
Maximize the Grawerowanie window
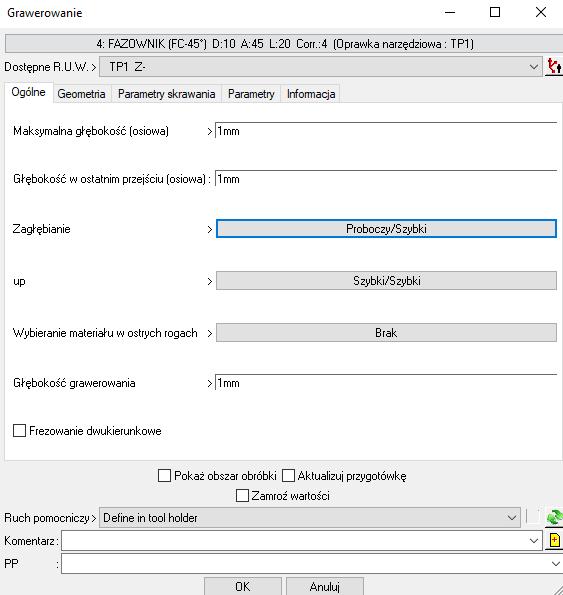[495, 12]
